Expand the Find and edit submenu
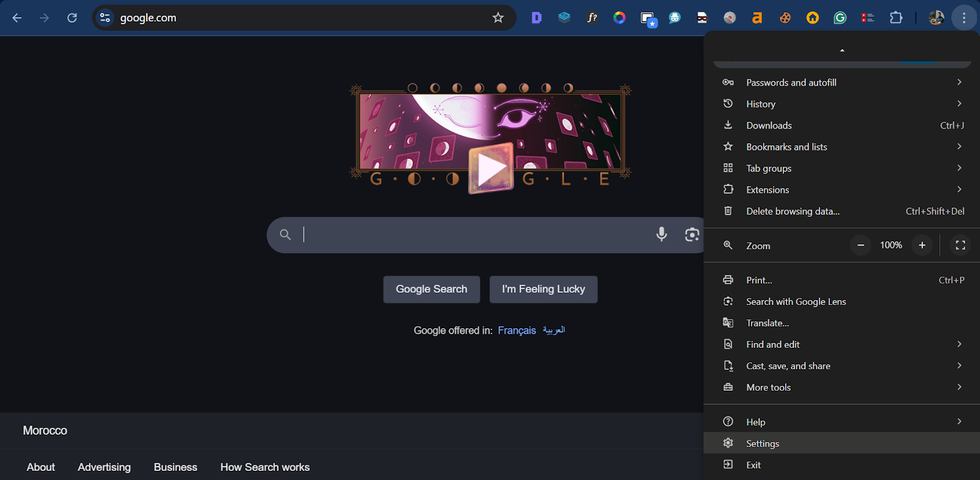 pyautogui.click(x=842, y=344)
